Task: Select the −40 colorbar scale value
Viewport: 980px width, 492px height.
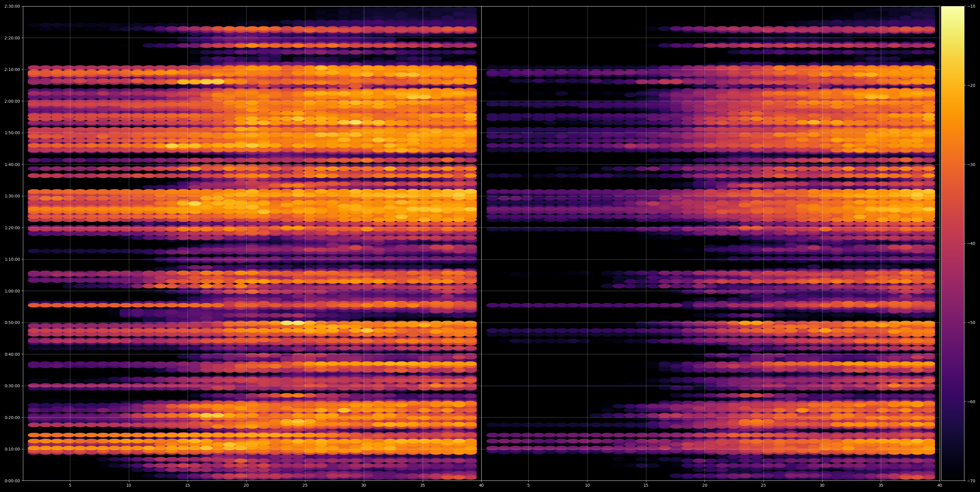Action: coord(972,244)
